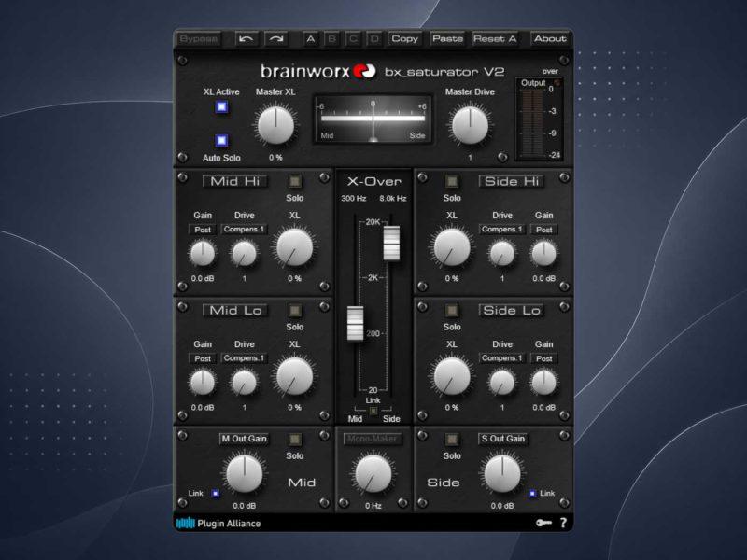Select preset slot C
747x560 pixels.
[x=354, y=39]
